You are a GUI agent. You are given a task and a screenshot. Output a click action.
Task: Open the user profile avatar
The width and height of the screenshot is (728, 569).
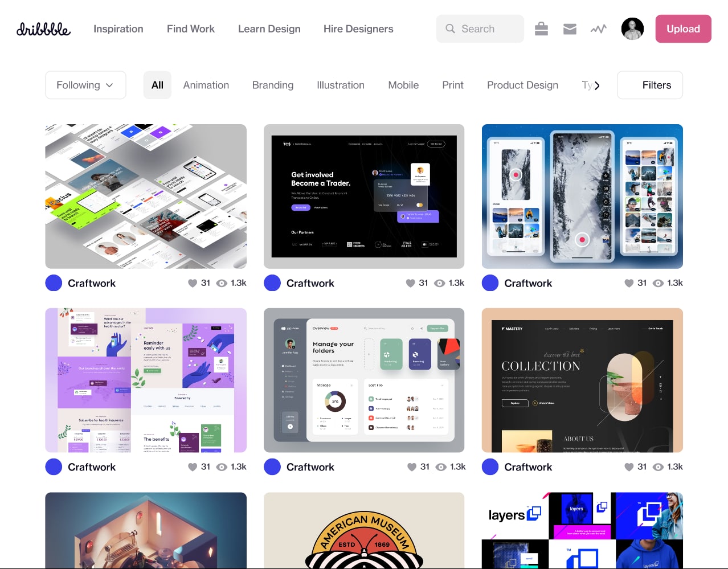pyautogui.click(x=632, y=28)
